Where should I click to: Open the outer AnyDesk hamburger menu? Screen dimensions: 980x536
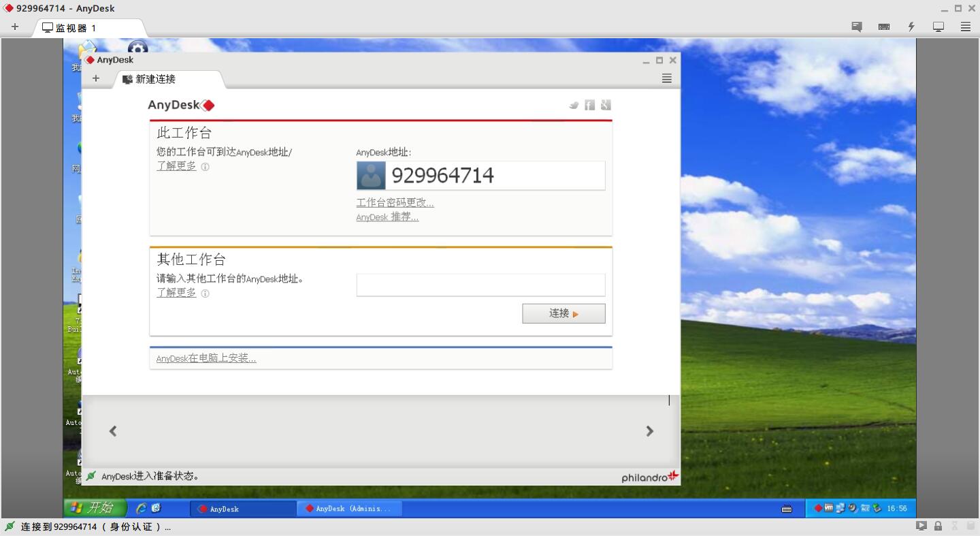click(966, 27)
